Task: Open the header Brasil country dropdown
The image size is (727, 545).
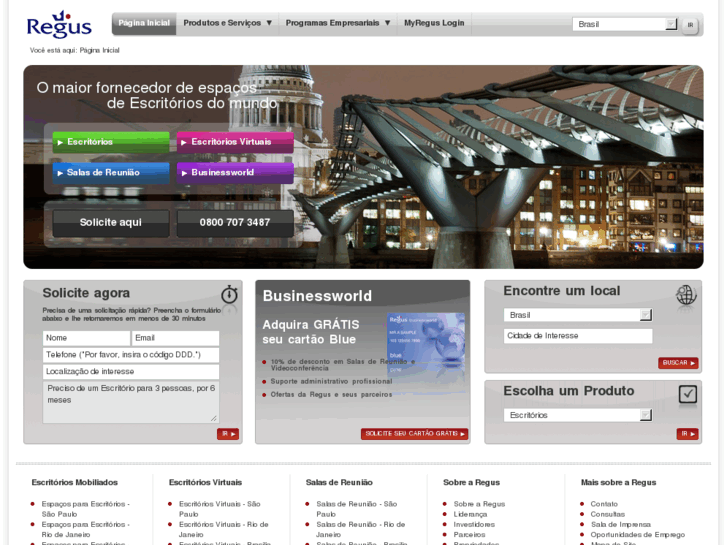Action: (625, 24)
